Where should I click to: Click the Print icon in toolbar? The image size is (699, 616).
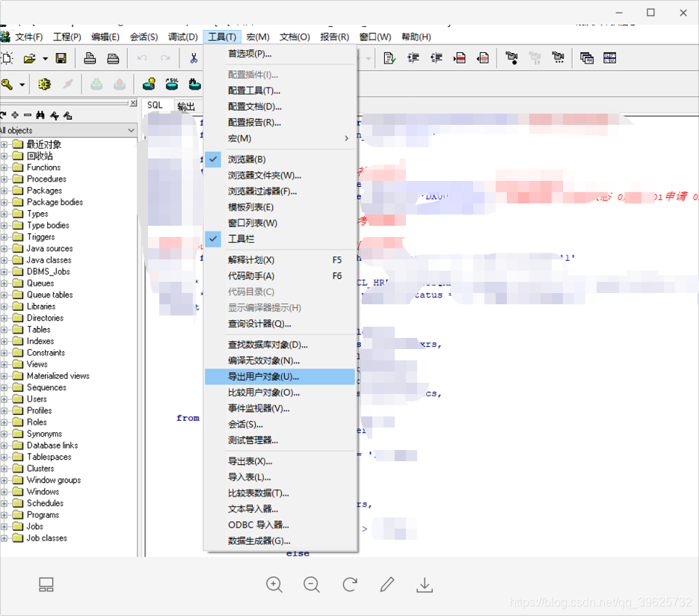[x=90, y=58]
